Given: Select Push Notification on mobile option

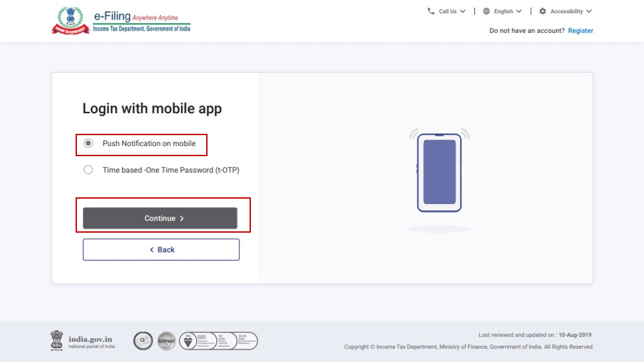Looking at the screenshot, I should click(89, 144).
